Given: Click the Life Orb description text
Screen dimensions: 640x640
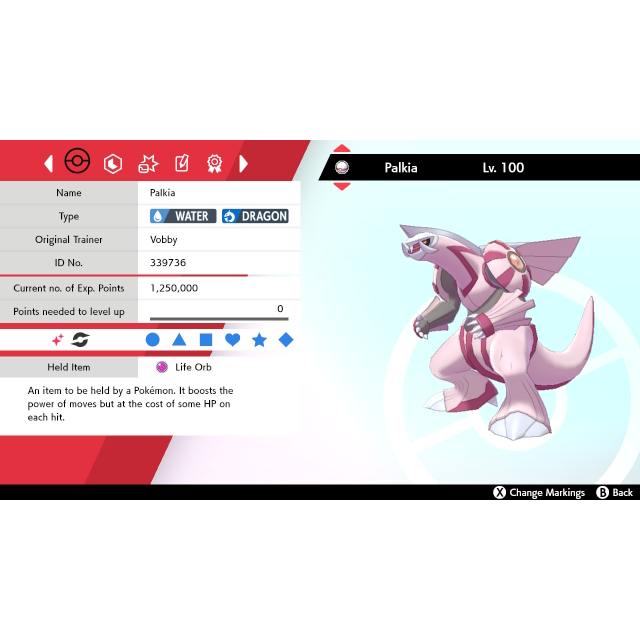Looking at the screenshot, I should pos(130,404).
